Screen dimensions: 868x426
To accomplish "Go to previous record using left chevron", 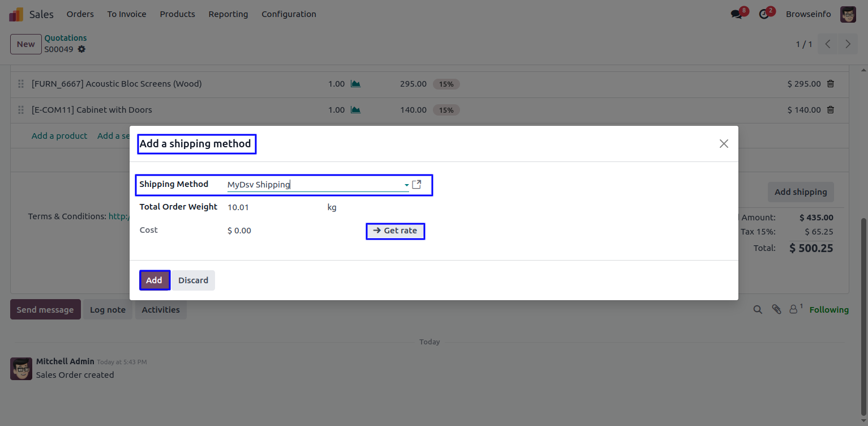I will coord(828,44).
